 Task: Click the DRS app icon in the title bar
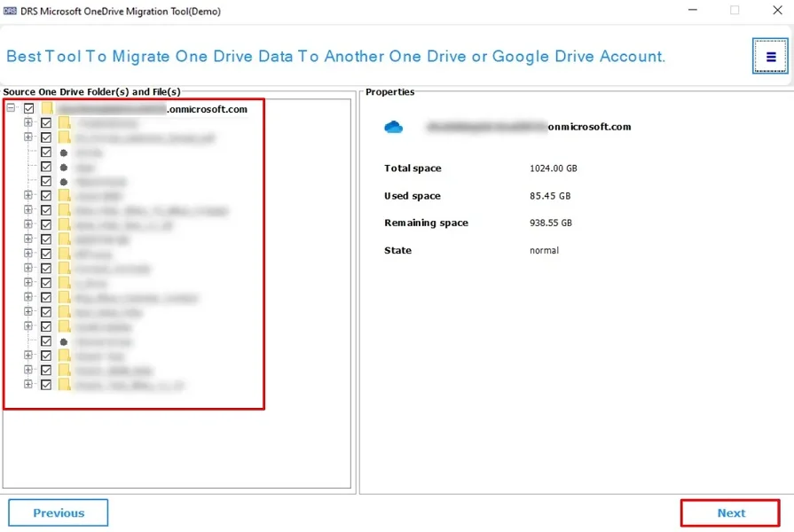(x=10, y=10)
